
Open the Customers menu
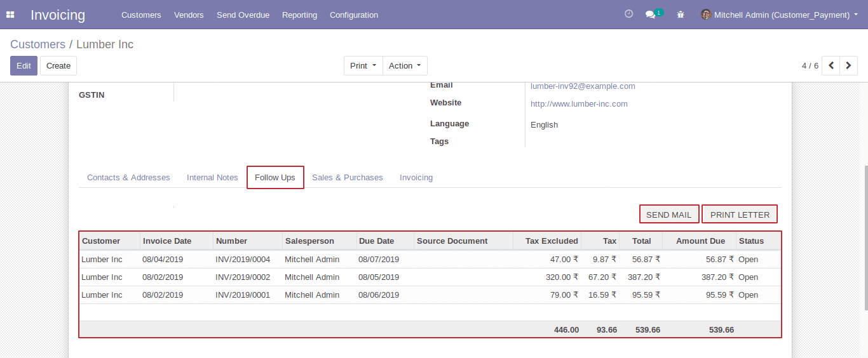coord(141,15)
